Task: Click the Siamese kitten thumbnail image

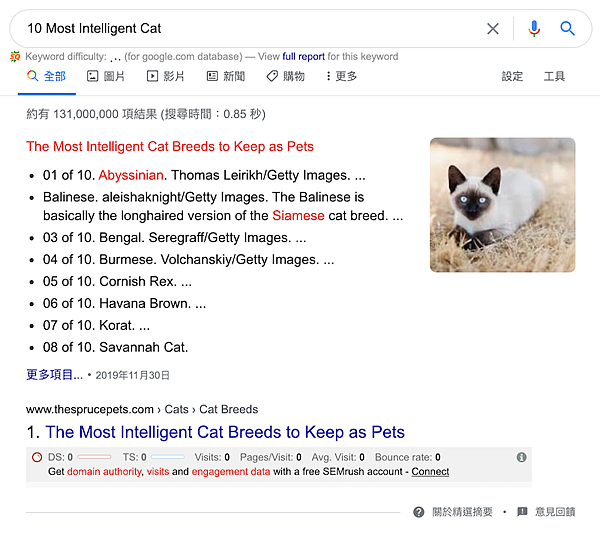Action: pyautogui.click(x=502, y=205)
